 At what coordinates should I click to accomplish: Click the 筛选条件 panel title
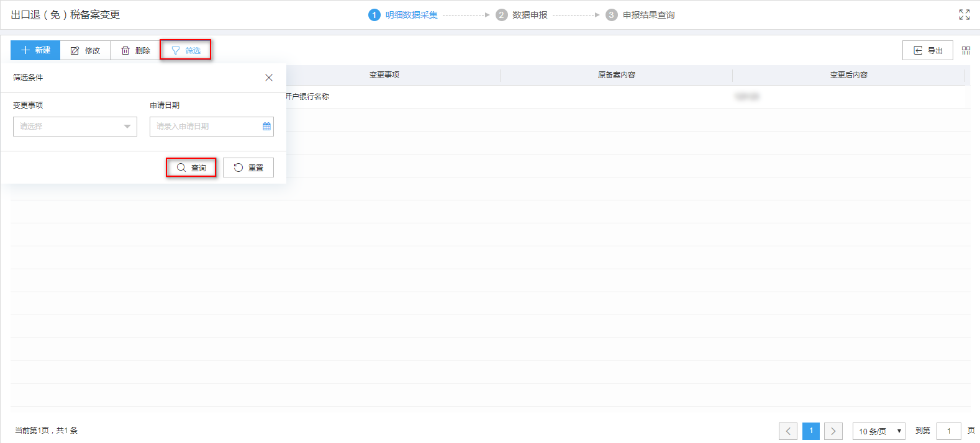(28, 78)
